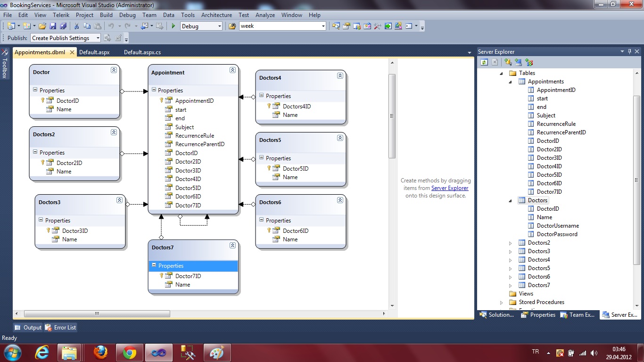Refresh the Server Explorer tree
The height and width of the screenshot is (362, 644).
tap(484, 62)
